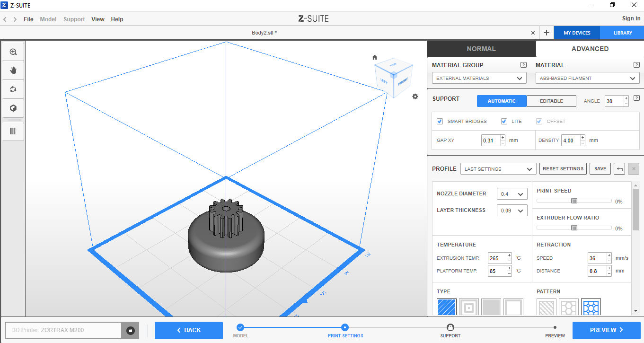Open the Help menu
The width and height of the screenshot is (644, 343).
(x=117, y=19)
